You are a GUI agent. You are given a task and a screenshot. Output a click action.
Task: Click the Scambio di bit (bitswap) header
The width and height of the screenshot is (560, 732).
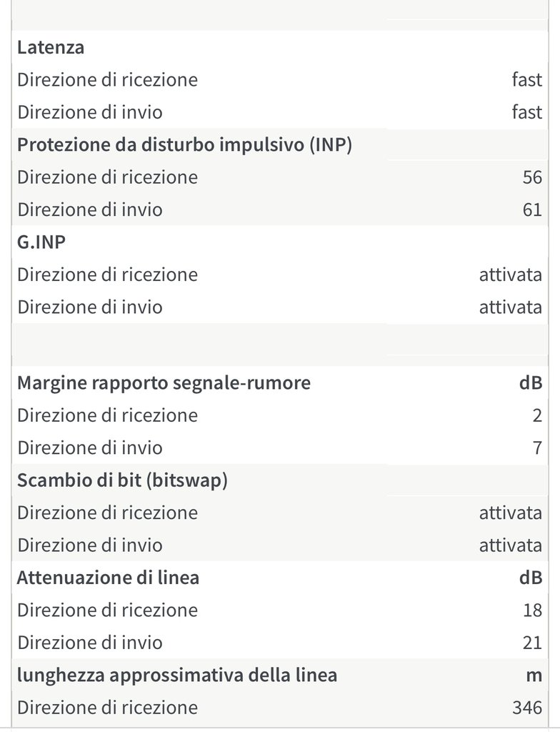(122, 480)
